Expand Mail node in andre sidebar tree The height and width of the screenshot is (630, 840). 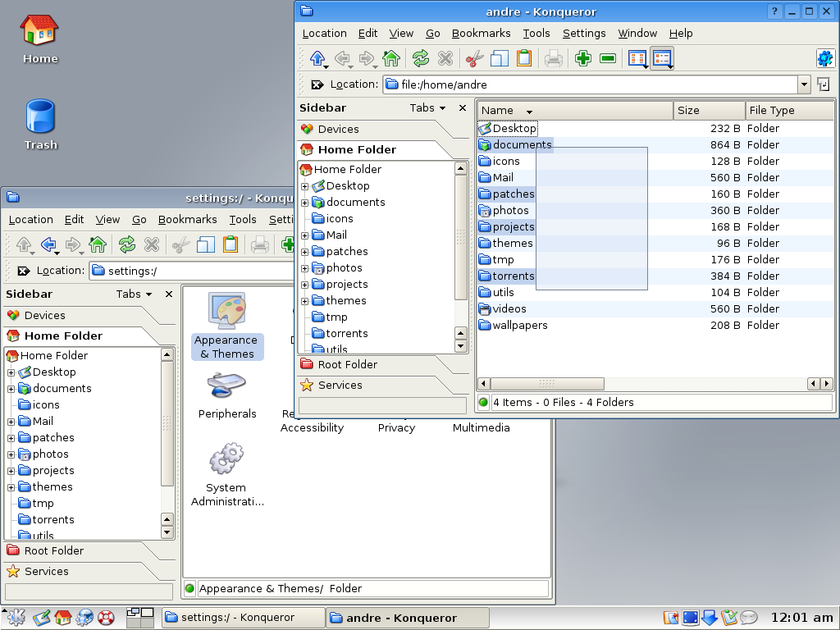(x=305, y=235)
